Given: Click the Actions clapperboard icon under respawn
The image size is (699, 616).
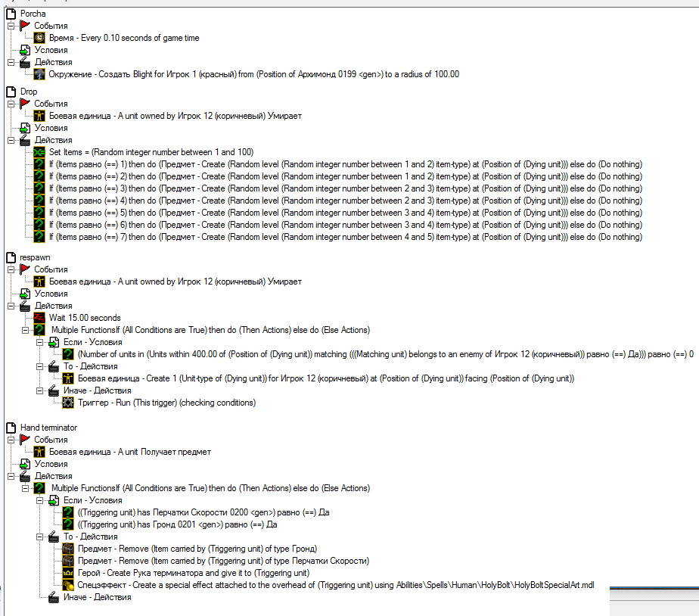Looking at the screenshot, I should tap(26, 306).
